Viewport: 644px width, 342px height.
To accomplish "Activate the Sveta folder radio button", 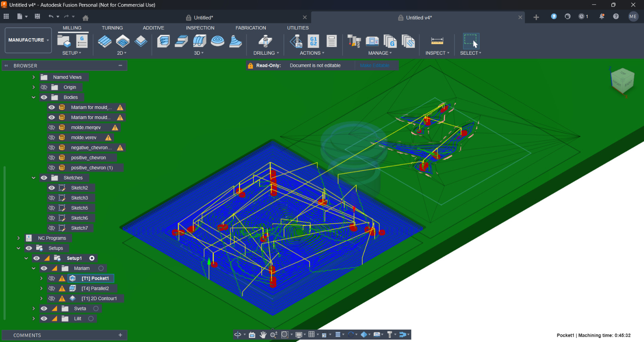I will point(96,309).
